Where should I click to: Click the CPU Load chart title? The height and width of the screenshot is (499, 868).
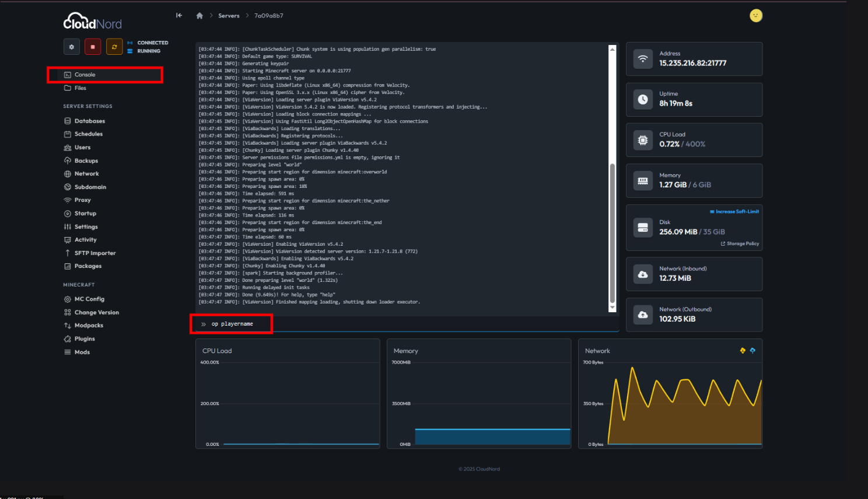click(217, 351)
